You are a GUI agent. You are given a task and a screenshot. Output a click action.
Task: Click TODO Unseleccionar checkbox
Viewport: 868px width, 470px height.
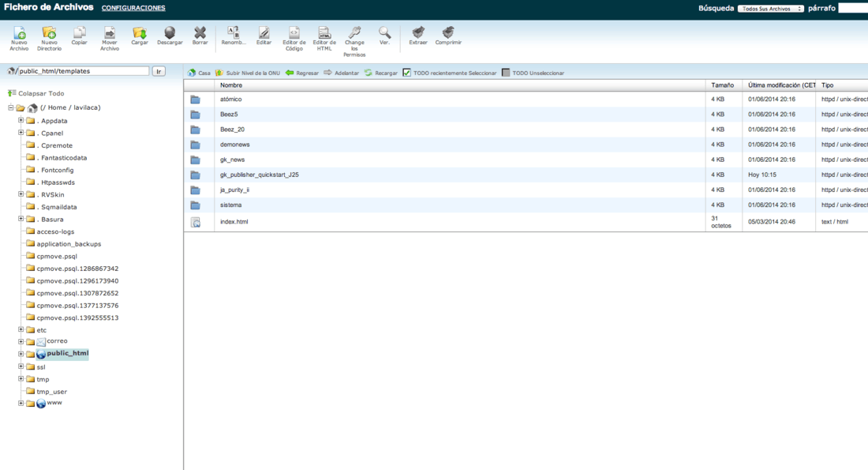[x=505, y=73]
